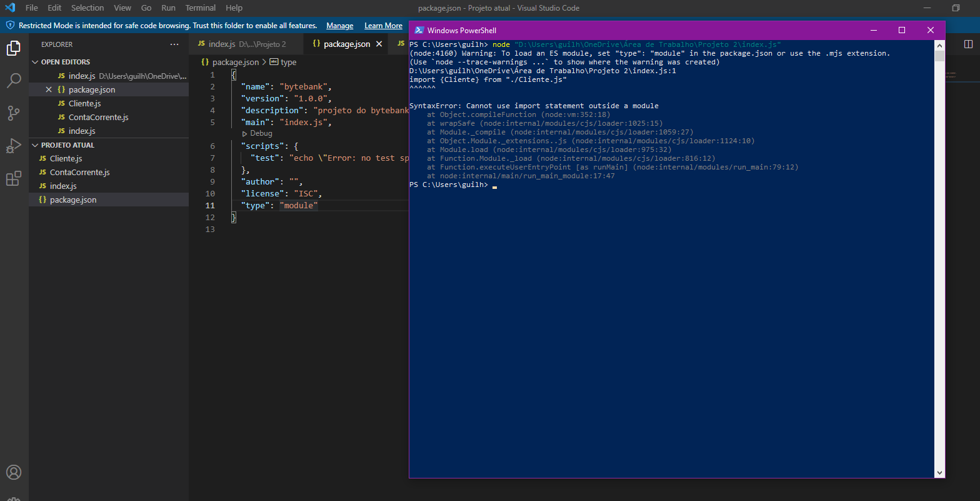Click the "scripts" key on line 6
This screenshot has height=501, width=980.
(262, 146)
